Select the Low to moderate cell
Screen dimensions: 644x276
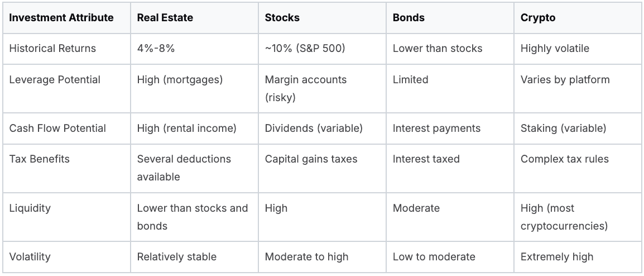[434, 256]
